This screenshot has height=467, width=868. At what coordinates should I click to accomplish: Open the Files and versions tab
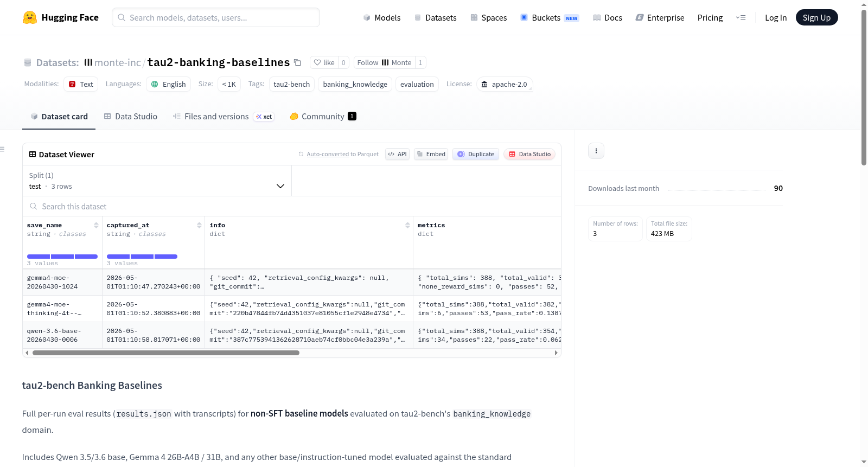(223, 116)
